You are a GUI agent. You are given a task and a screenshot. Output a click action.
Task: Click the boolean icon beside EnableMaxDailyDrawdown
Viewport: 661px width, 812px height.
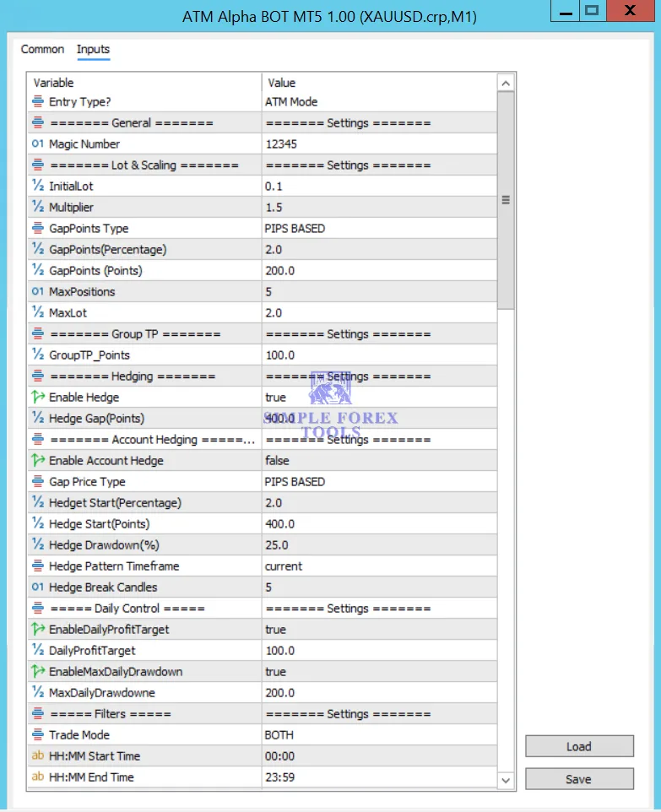(38, 671)
